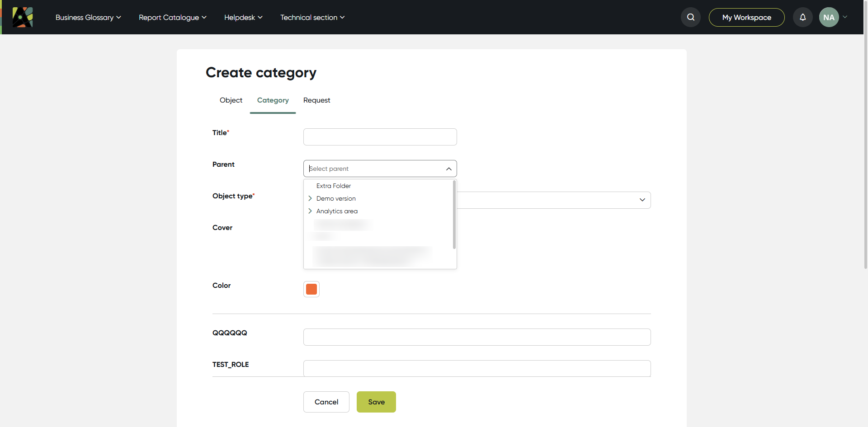
Task: Go to My Workspace
Action: click(747, 17)
